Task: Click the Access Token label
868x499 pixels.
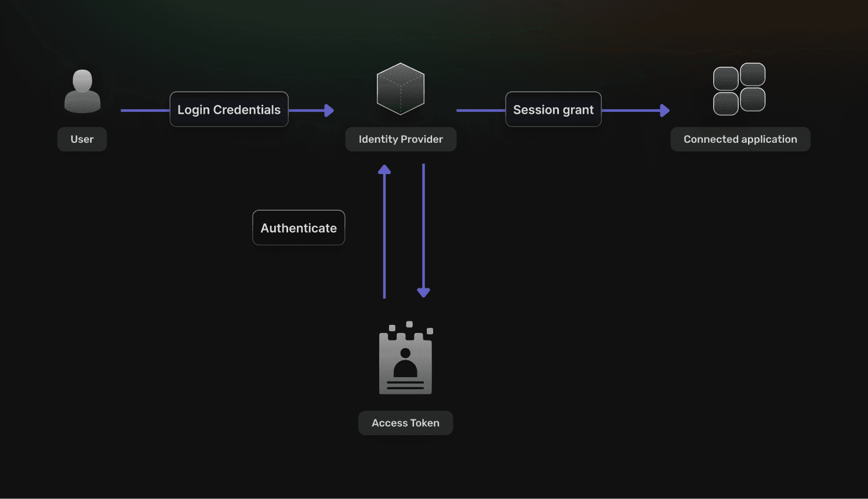Action: click(405, 423)
